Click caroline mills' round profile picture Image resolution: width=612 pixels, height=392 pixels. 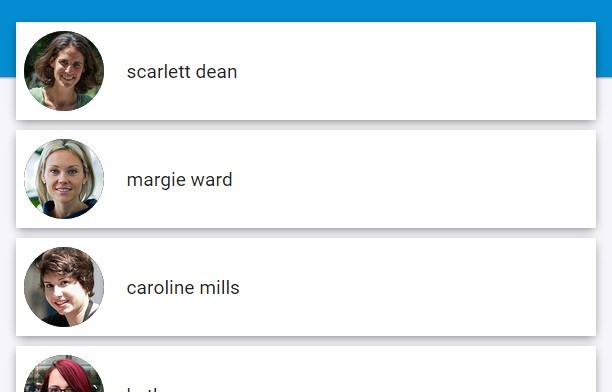pos(64,287)
